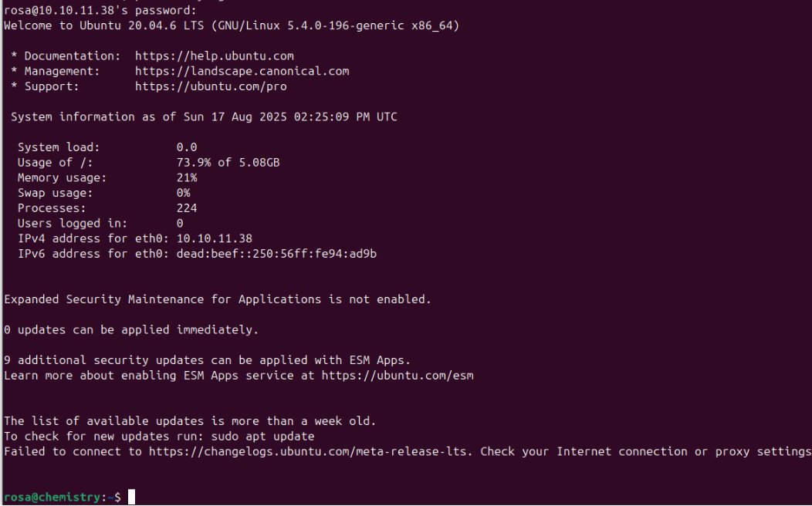Click the "Welcome to Ubuntu 20.04.6 LTS" line

click(x=232, y=25)
